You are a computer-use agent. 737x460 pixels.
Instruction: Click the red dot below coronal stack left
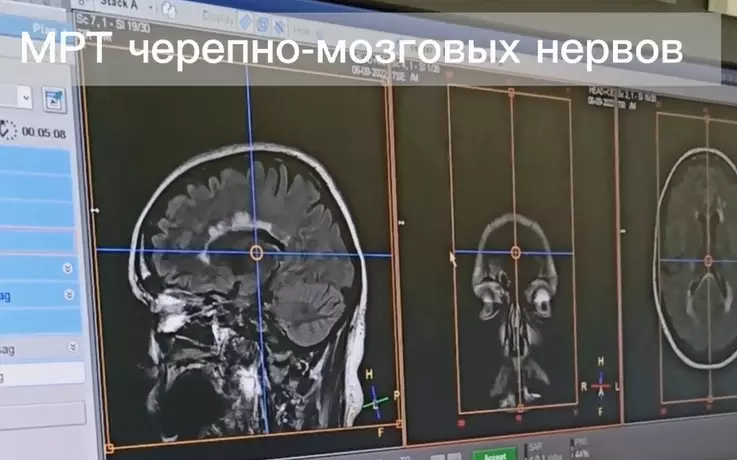461,424
